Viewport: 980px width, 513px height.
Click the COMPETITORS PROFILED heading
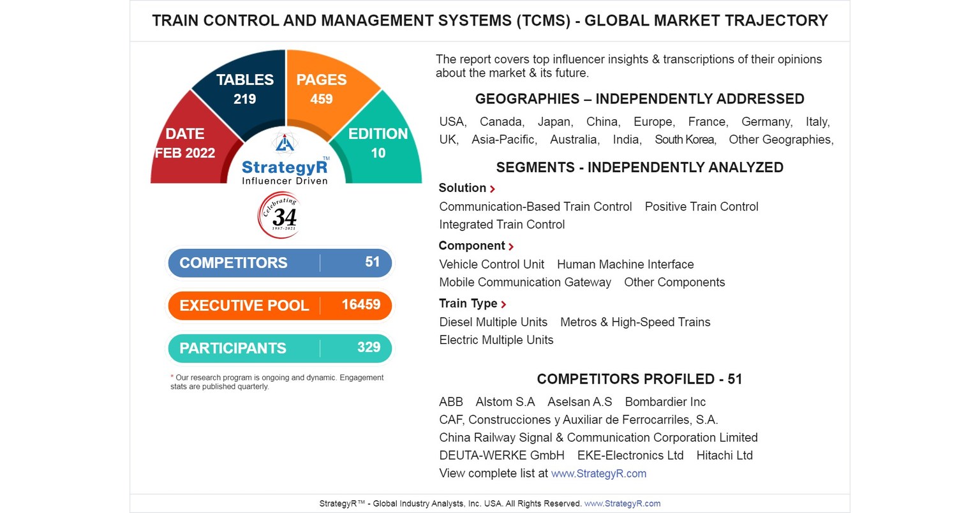click(x=639, y=379)
